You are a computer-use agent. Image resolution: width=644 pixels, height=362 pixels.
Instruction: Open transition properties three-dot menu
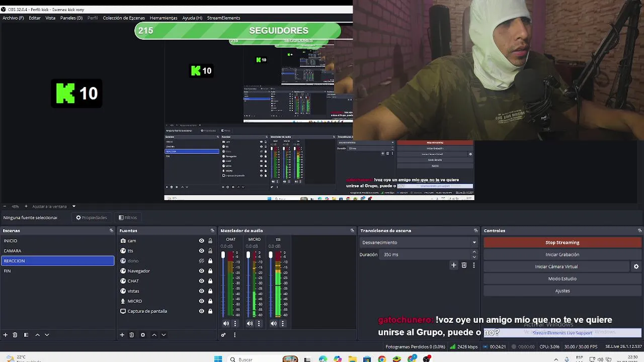[x=473, y=265]
